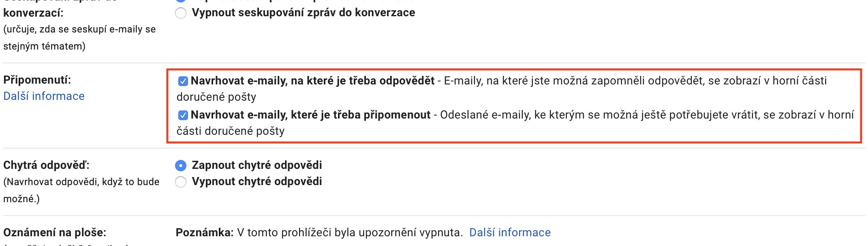
Task: Click the "V tomto prohlížeči byla upozornění vypnuta" note
Action: click(350, 233)
